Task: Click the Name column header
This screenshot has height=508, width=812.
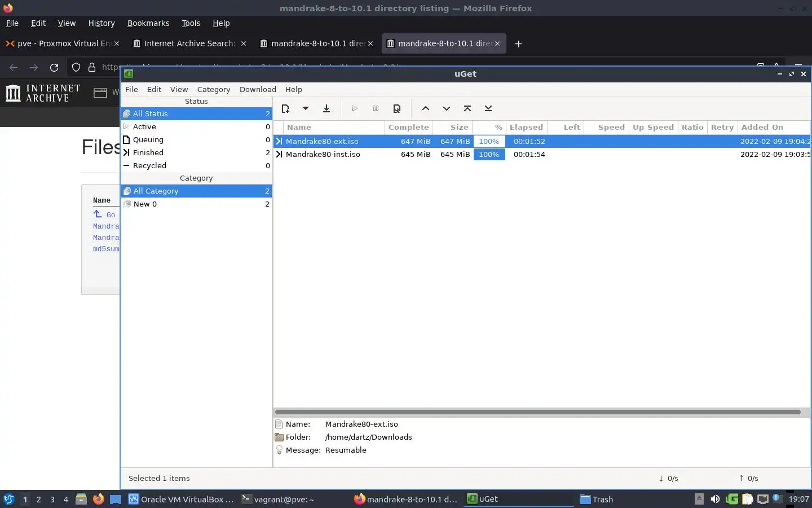Action: click(334, 127)
